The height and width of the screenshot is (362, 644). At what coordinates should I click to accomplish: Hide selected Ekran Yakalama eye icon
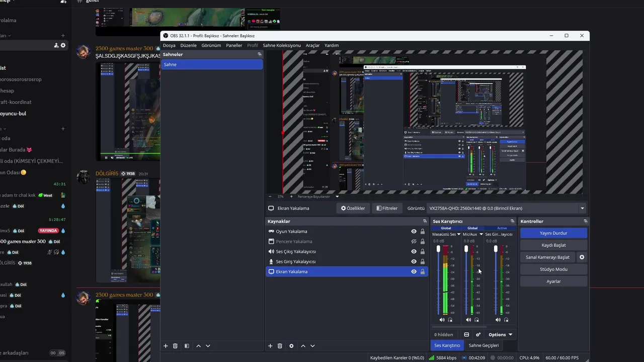414,271
